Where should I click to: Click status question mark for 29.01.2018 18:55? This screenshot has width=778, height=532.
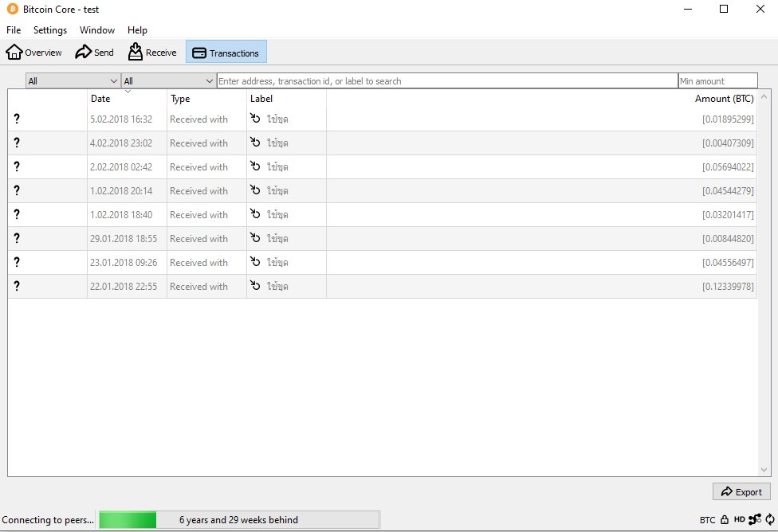click(17, 238)
